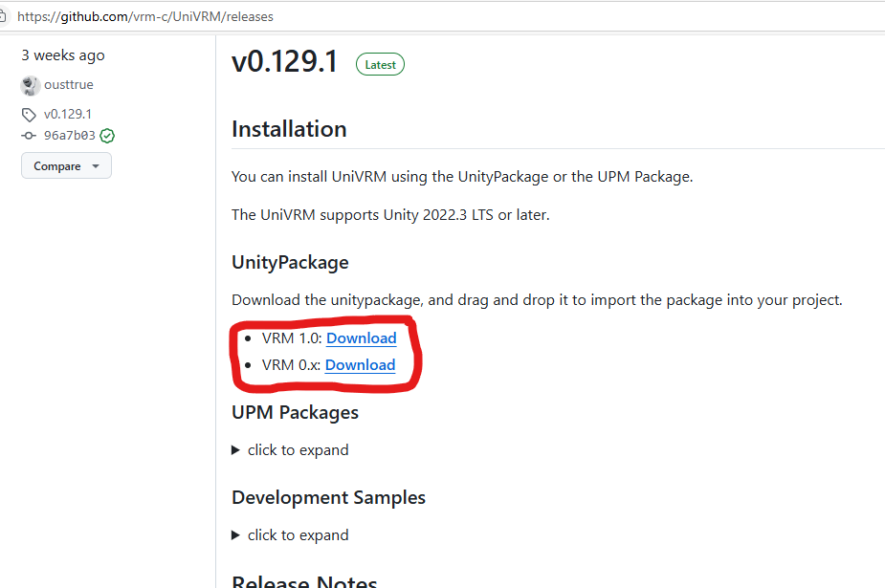Image resolution: width=885 pixels, height=588 pixels.
Task: Open commit 96a7b03 link
Action: pyautogui.click(x=70, y=136)
